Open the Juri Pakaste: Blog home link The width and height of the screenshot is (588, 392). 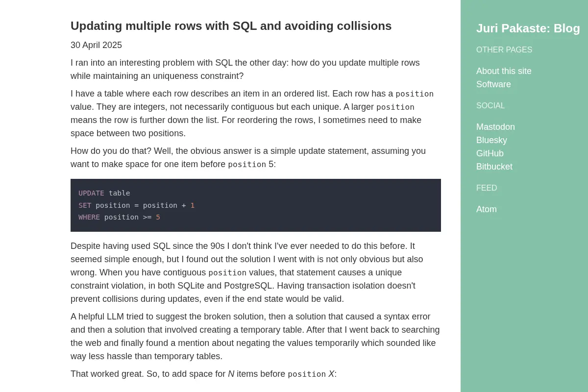coord(528,28)
